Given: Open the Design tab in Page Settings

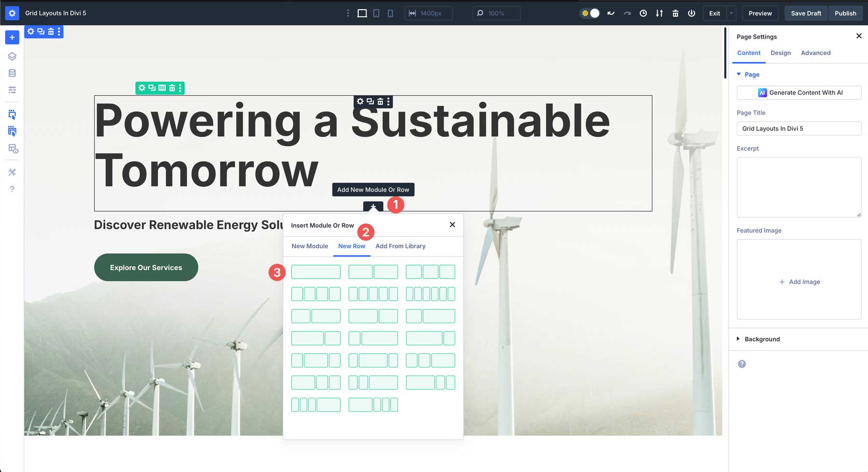Looking at the screenshot, I should (781, 53).
